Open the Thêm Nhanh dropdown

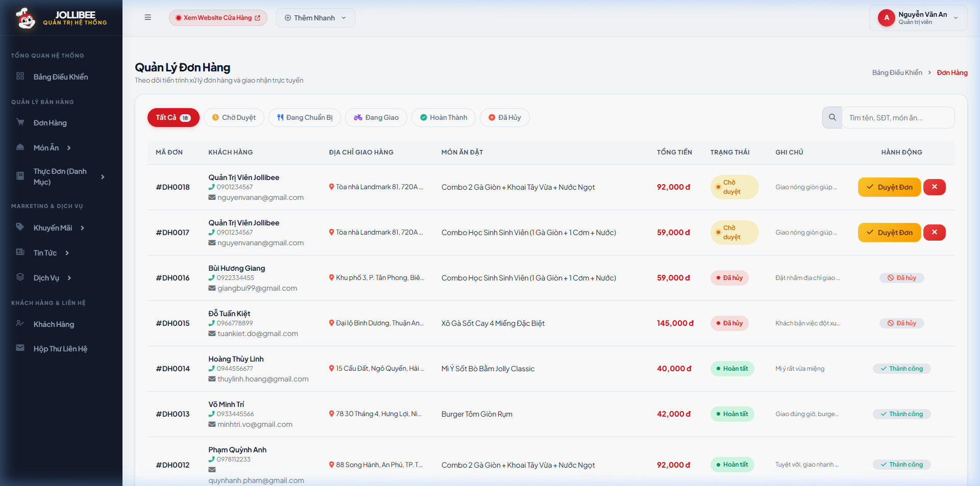coord(315,18)
